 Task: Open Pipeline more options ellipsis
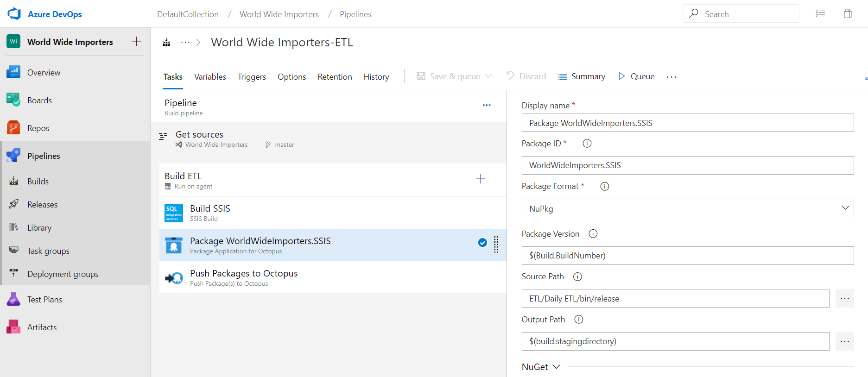click(487, 105)
